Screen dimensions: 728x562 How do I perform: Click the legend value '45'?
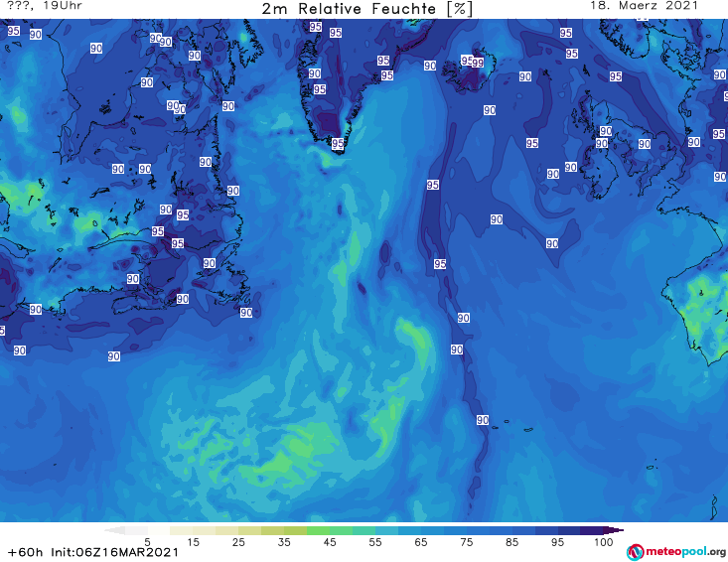[x=330, y=542]
